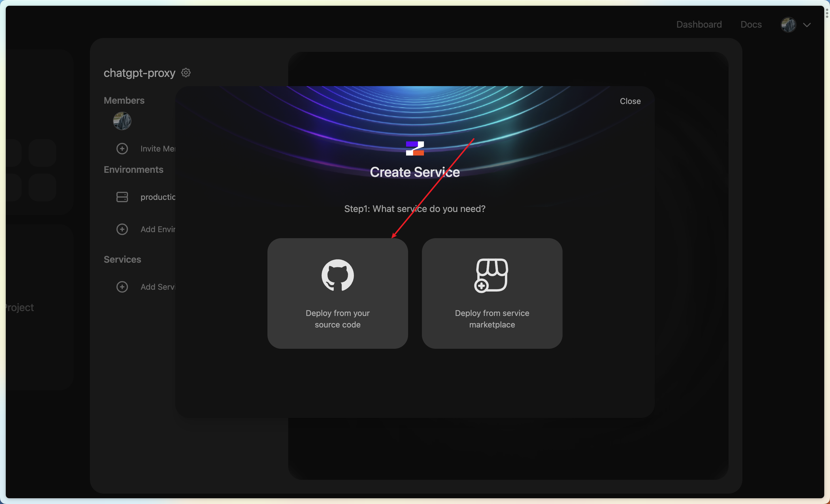Screen dimensions: 830x504
Task: Open the Dashboard menu item
Action: coord(699,24)
